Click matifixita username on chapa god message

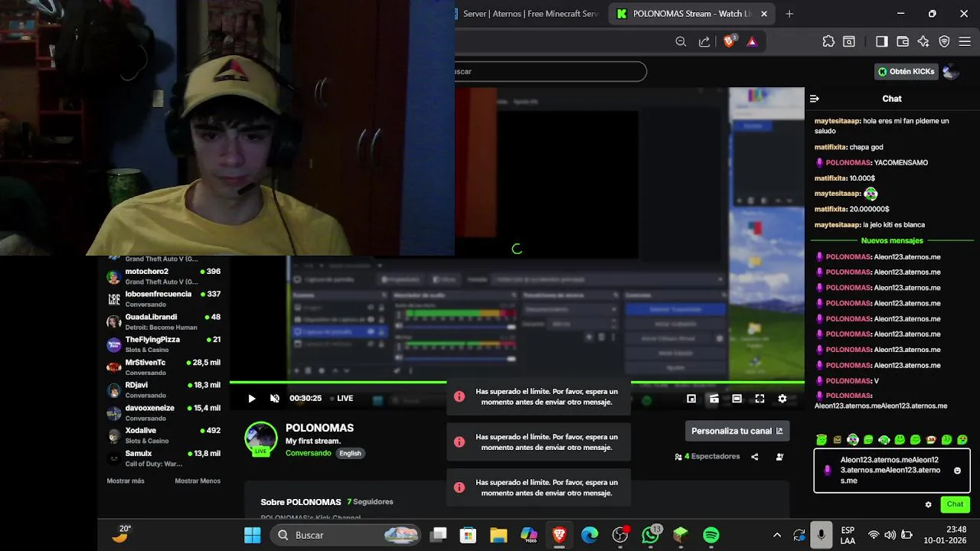point(831,147)
